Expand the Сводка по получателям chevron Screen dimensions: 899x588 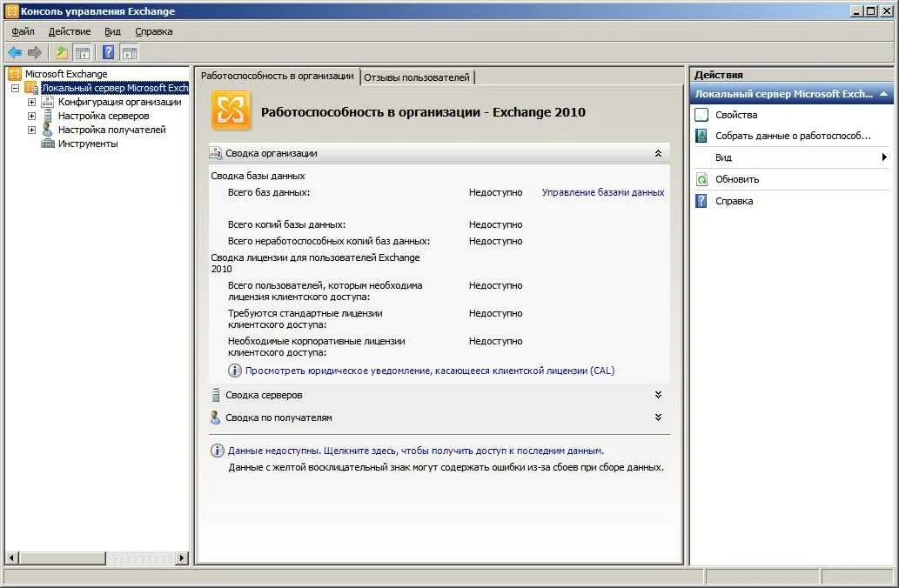(x=658, y=418)
